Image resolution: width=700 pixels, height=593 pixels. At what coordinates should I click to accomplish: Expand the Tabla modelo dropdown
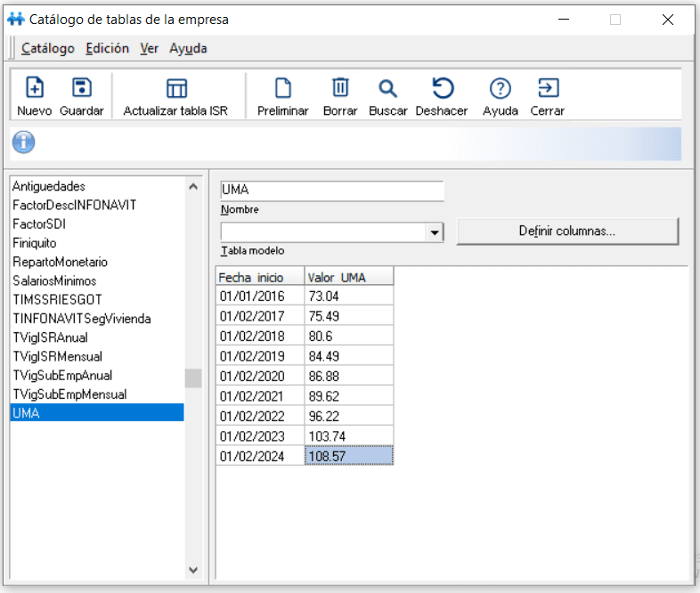click(434, 232)
